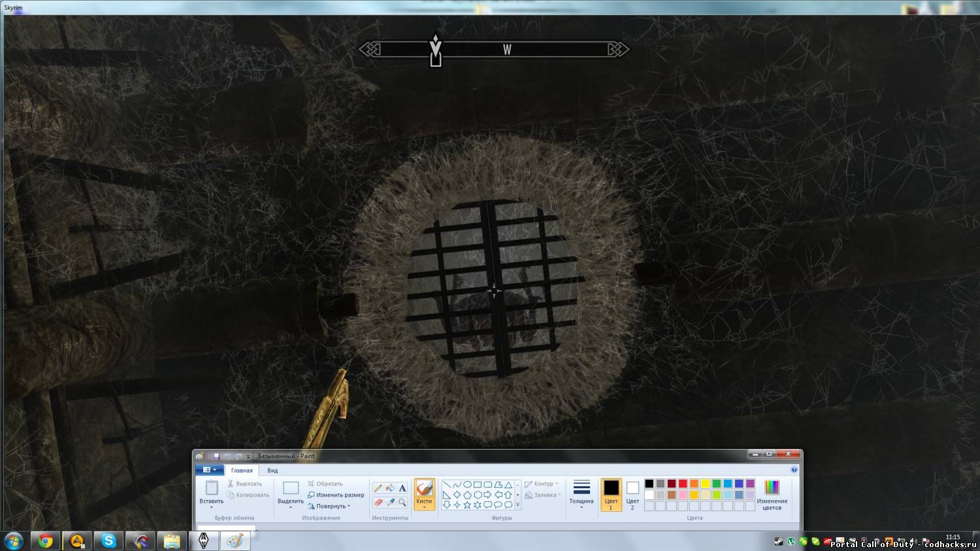
Task: Select the Eraser tool in Paint
Action: point(378,502)
